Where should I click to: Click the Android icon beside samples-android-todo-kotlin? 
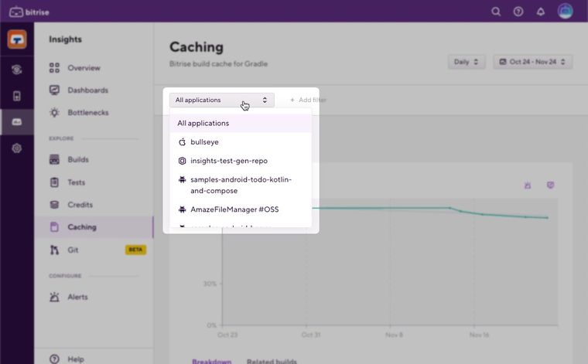(182, 180)
